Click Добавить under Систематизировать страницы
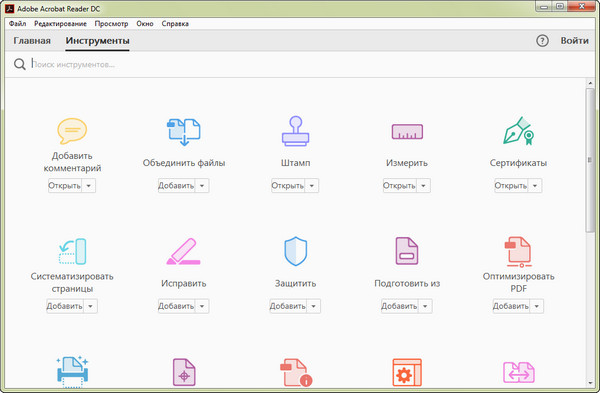The width and height of the screenshot is (600, 393). pyautogui.click(x=65, y=306)
